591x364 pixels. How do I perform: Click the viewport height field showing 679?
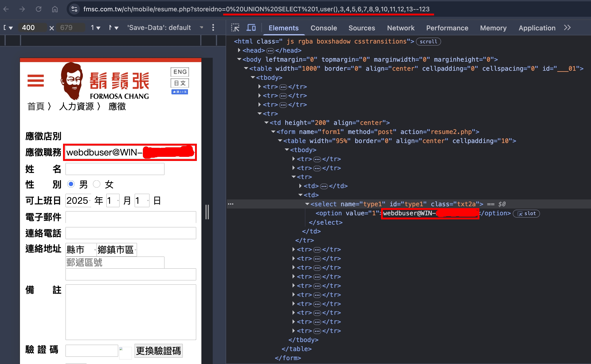pos(71,27)
